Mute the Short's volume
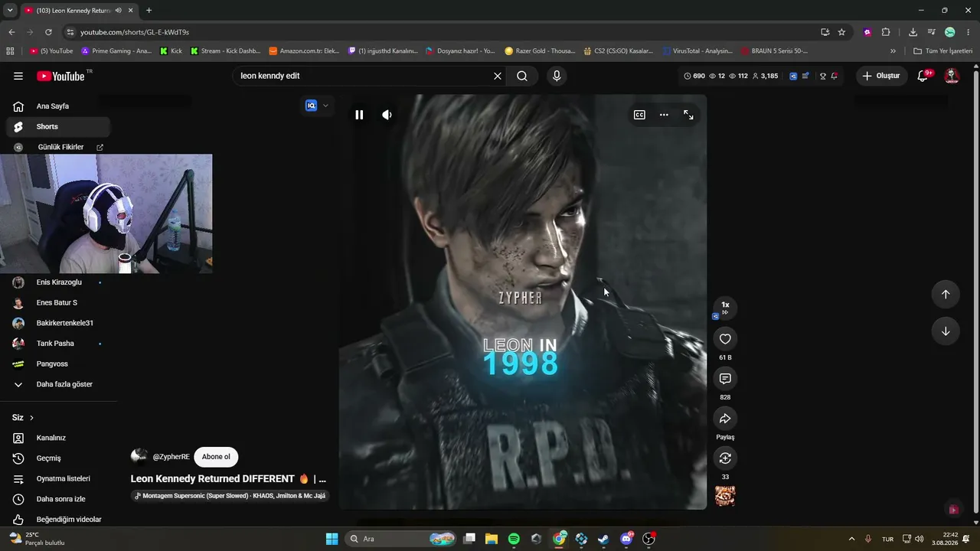Viewport: 980px width, 551px height. (387, 115)
